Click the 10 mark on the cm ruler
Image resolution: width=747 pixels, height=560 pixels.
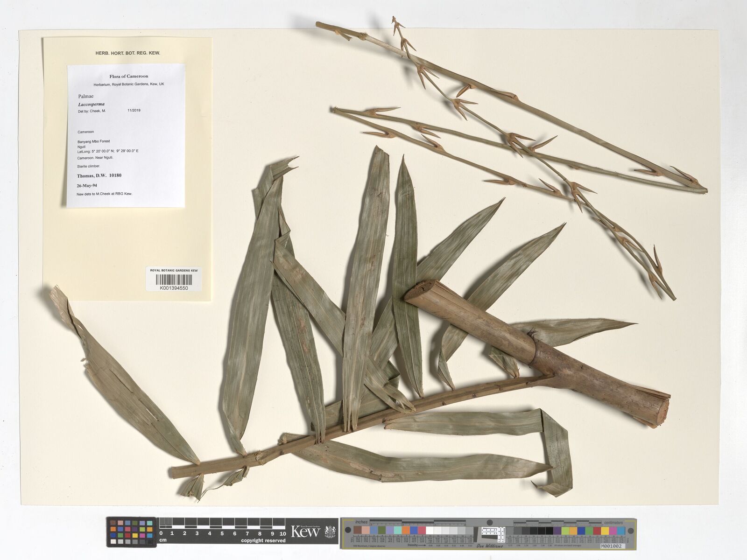click(282, 533)
